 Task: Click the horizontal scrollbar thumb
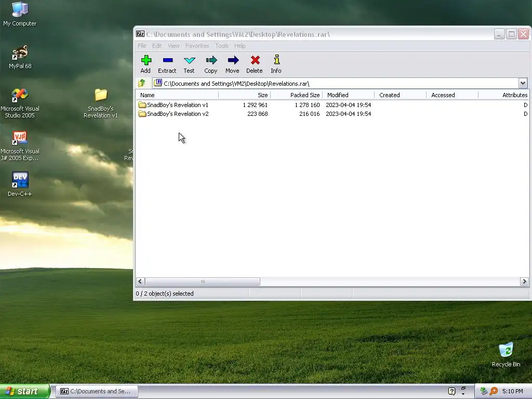coord(203,282)
